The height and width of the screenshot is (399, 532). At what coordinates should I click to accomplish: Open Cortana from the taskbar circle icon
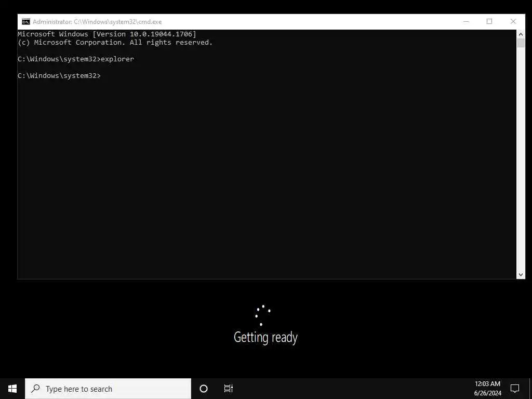pyautogui.click(x=204, y=389)
